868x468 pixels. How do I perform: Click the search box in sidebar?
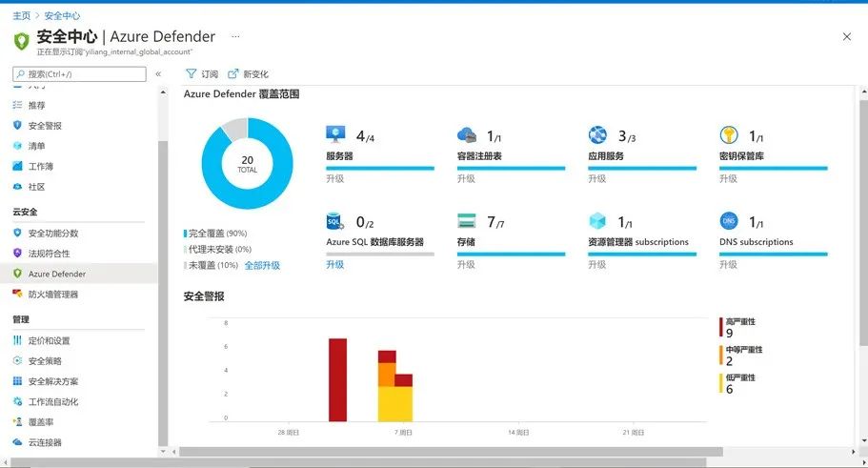pos(79,73)
